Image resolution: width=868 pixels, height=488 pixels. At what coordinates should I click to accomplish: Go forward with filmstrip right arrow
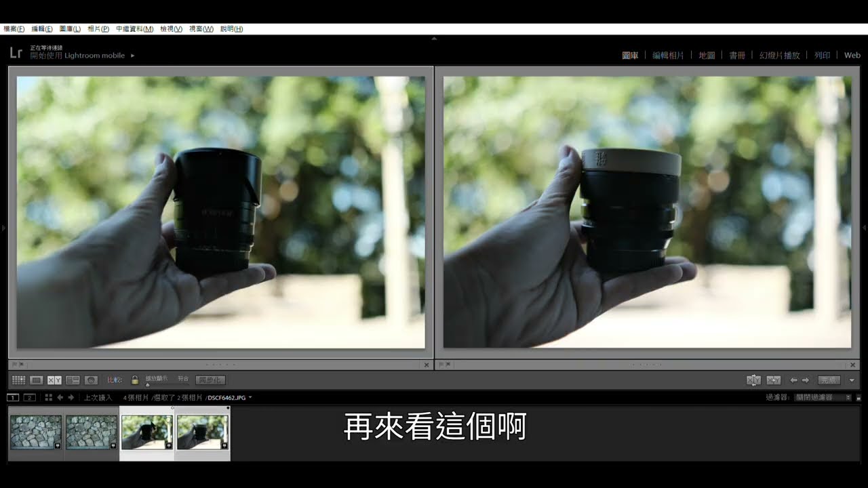point(71,397)
